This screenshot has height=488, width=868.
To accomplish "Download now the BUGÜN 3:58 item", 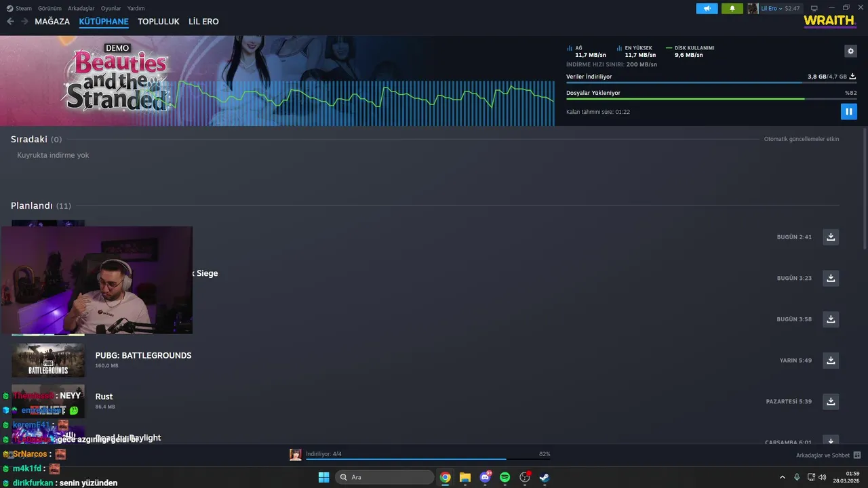I will point(831,319).
